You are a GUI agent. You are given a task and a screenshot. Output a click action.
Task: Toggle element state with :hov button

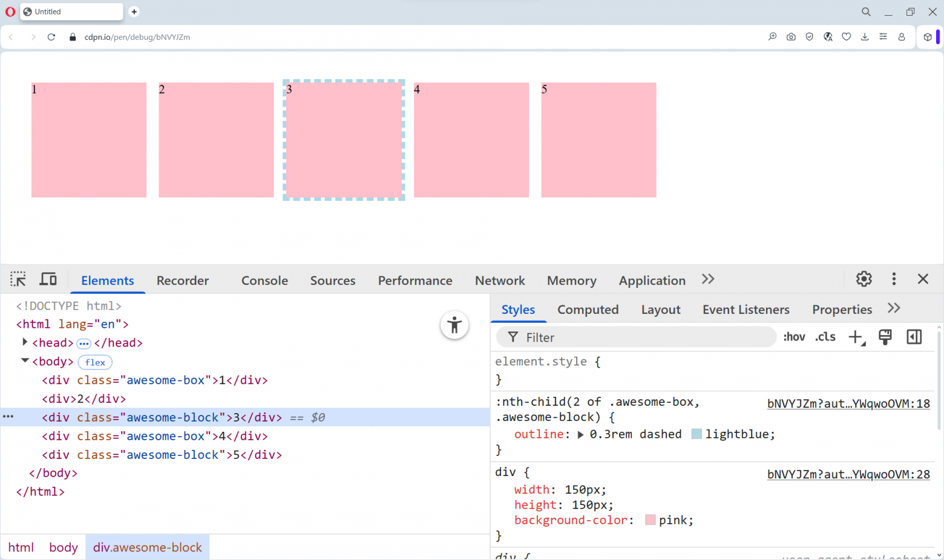(794, 337)
